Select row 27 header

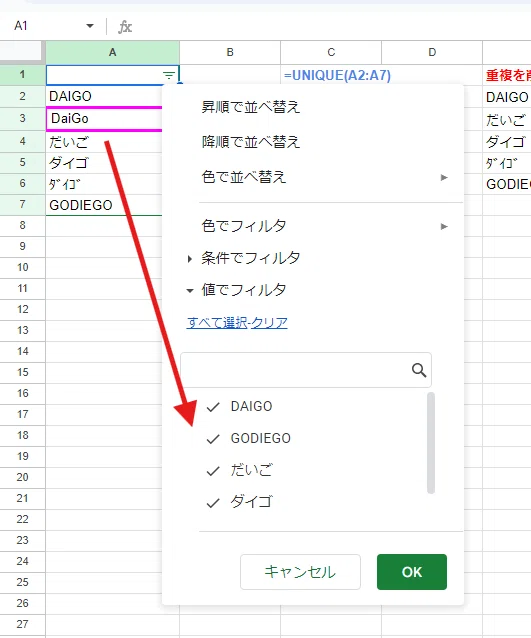coord(22,624)
